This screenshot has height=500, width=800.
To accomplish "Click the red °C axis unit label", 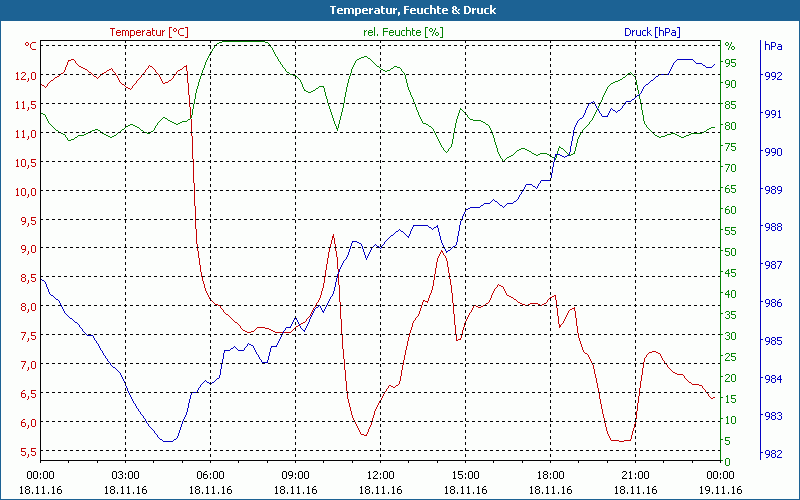I will point(31,46).
